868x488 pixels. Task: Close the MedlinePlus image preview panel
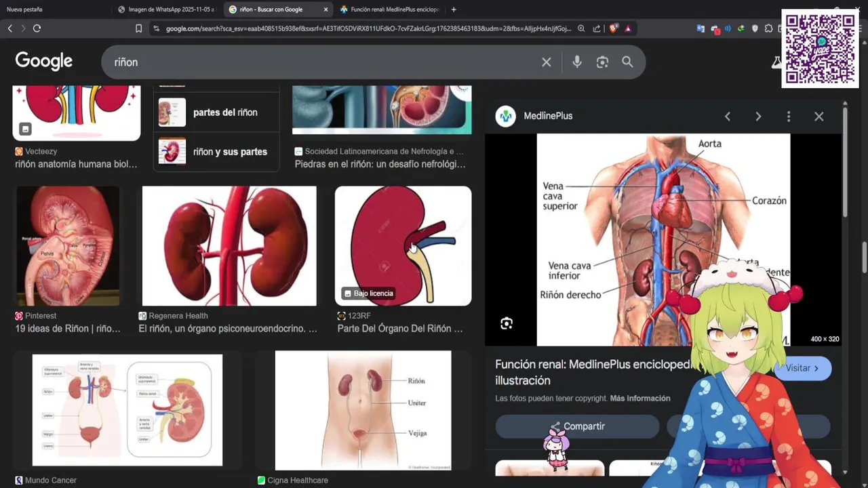[x=819, y=117]
